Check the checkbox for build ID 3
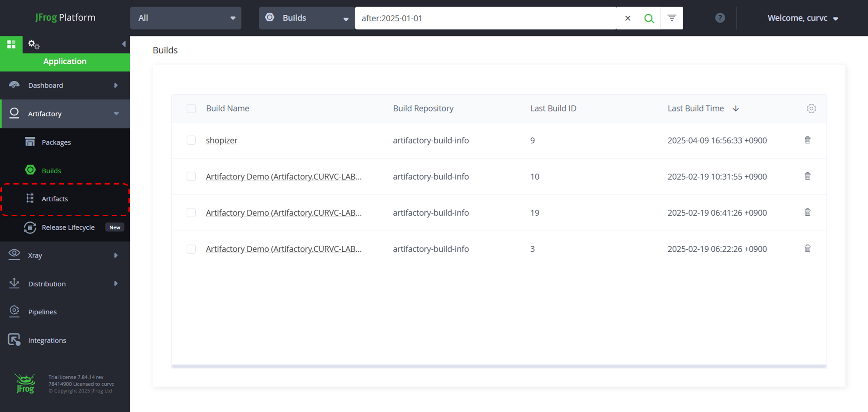868x412 pixels. [191, 249]
